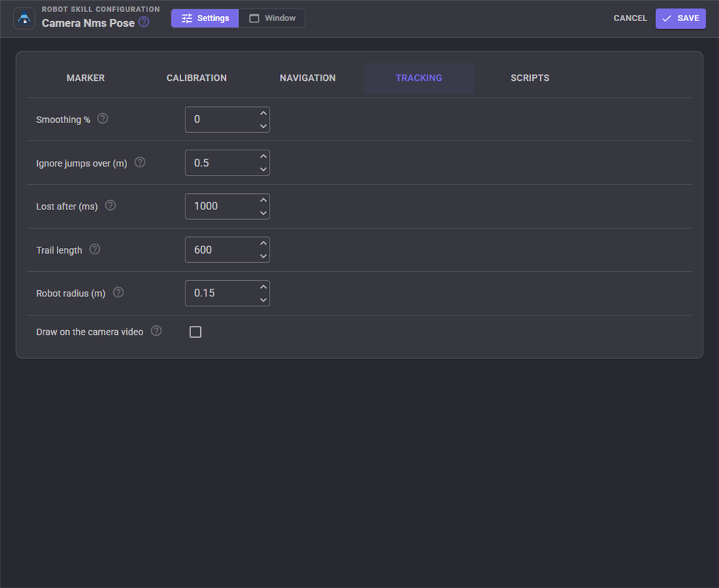Open Robot radius help icon
The width and height of the screenshot is (719, 588).
click(118, 292)
